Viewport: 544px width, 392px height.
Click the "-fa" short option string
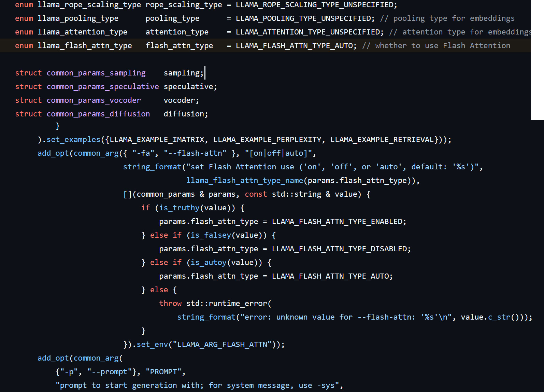[143, 153]
